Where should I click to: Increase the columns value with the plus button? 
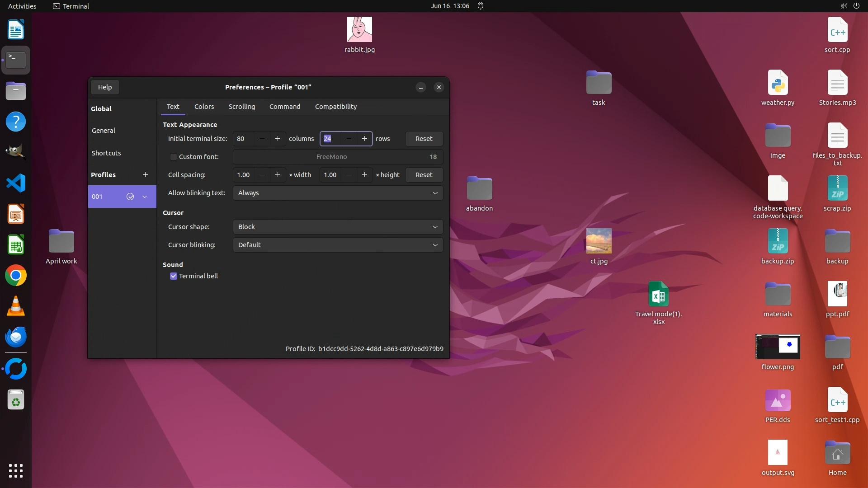click(278, 139)
